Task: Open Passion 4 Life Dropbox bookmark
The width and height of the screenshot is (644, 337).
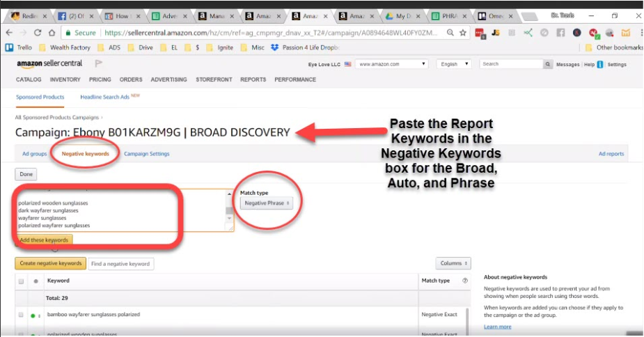Action: pos(305,47)
